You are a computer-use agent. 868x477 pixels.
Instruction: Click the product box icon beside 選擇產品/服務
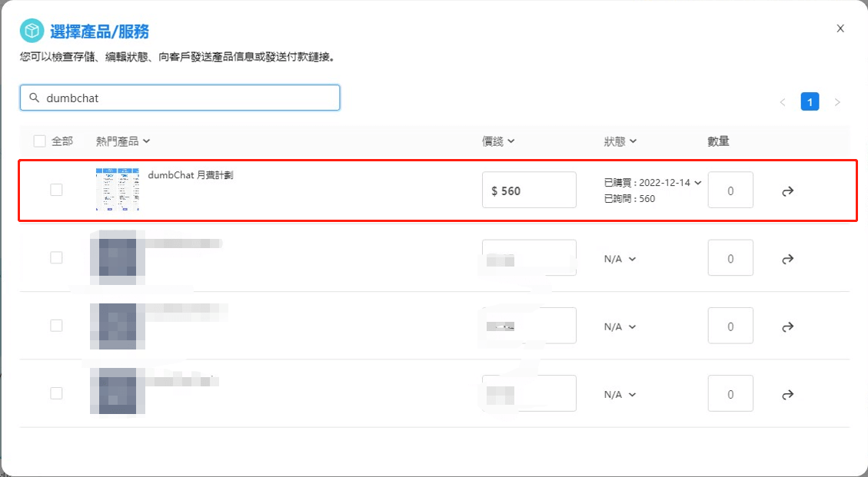[x=32, y=31]
